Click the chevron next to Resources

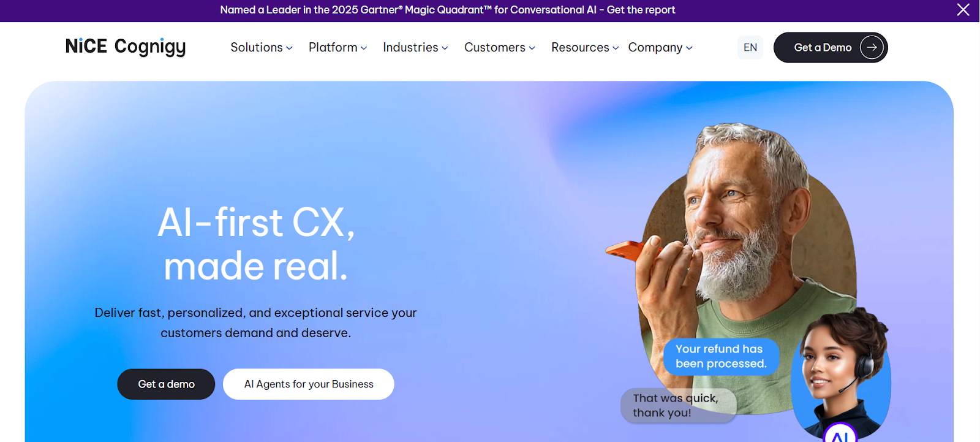coord(616,48)
